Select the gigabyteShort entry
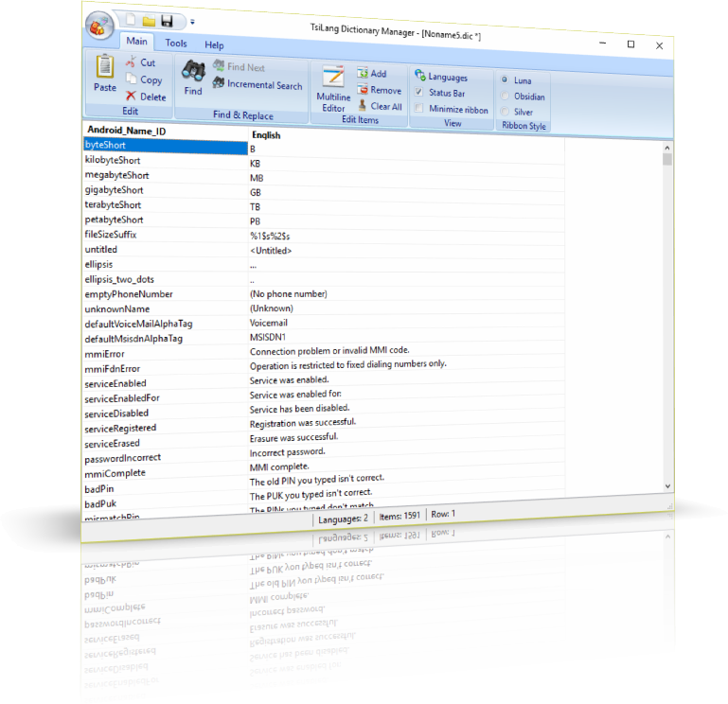This screenshot has height=704, width=728. click(x=166, y=190)
